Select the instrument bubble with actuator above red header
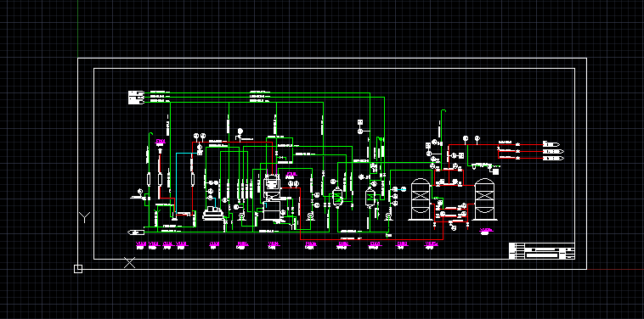The width and height of the screenshot is (644, 319). [x=240, y=133]
